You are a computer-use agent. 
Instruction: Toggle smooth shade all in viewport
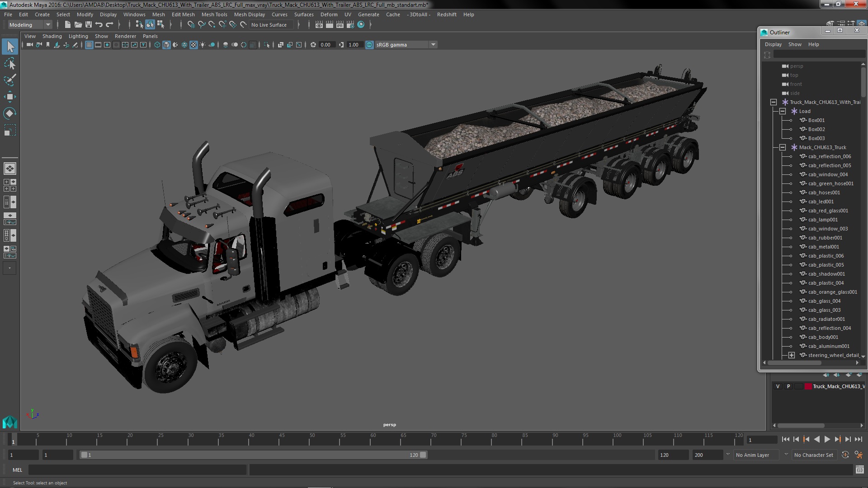(166, 45)
